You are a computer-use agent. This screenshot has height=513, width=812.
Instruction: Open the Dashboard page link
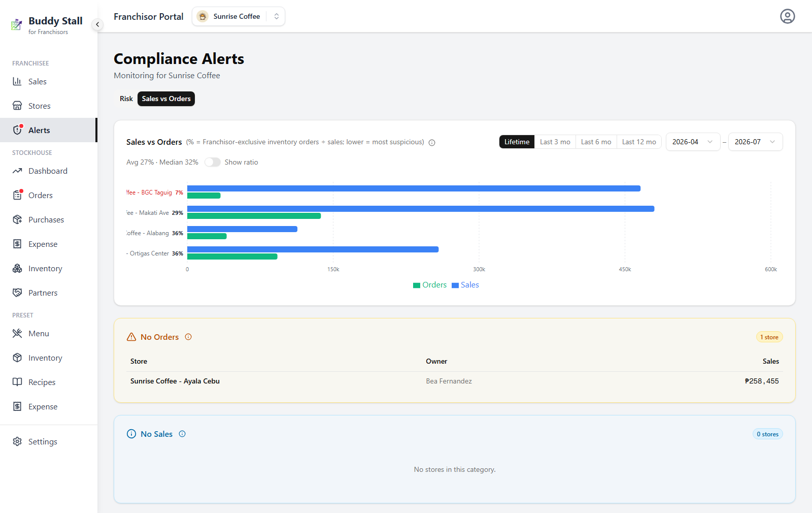(x=49, y=171)
